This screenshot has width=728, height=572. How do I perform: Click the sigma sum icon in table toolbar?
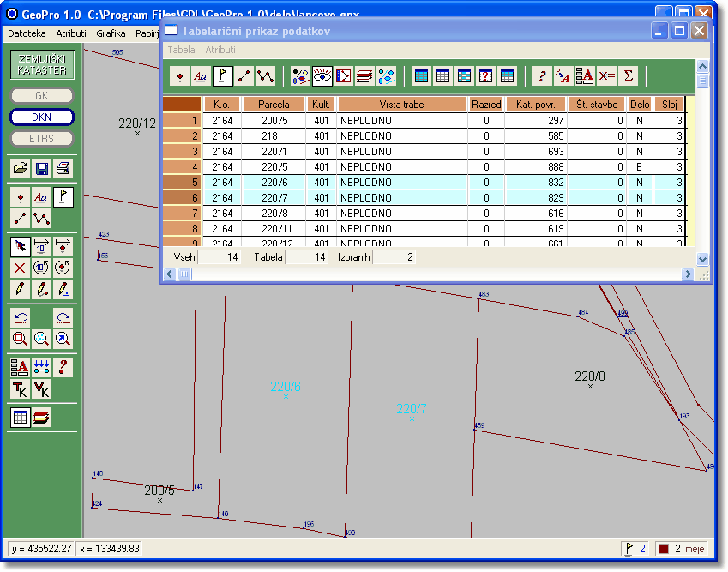[x=629, y=75]
